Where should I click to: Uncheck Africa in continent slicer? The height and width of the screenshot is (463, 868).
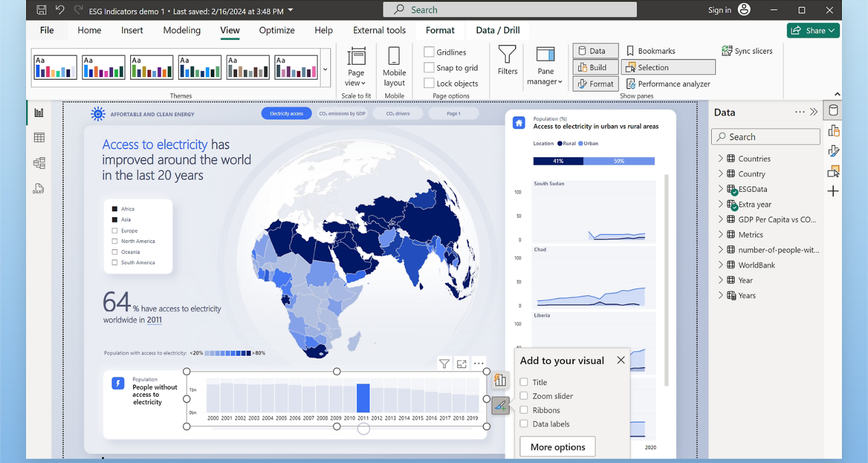(x=115, y=209)
